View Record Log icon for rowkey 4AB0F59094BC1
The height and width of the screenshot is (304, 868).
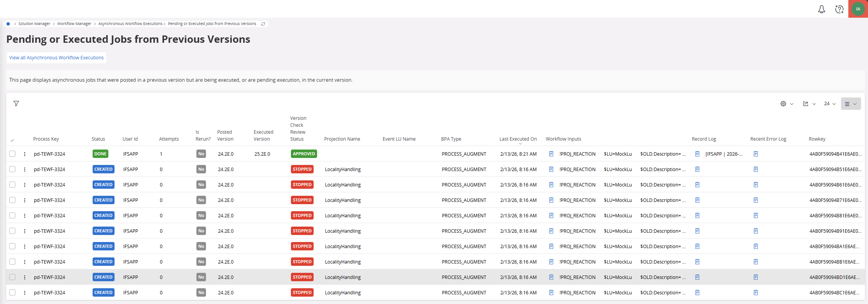697,292
